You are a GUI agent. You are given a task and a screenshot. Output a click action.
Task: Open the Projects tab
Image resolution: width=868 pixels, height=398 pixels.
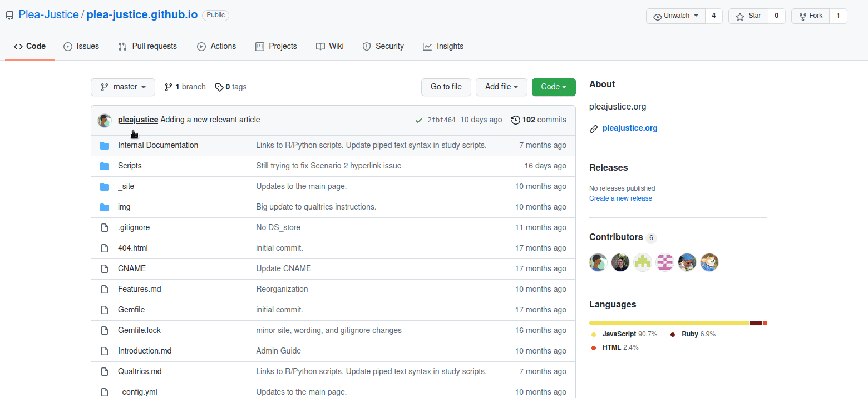[x=276, y=47]
